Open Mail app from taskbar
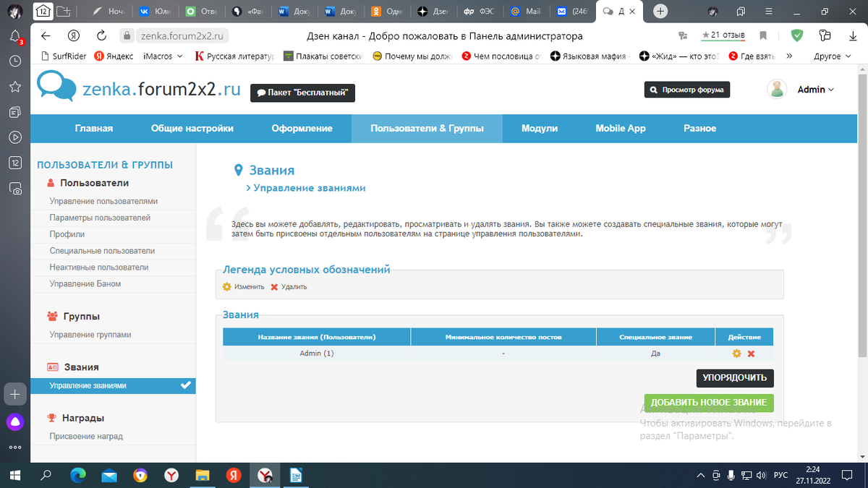 pyautogui.click(x=109, y=475)
